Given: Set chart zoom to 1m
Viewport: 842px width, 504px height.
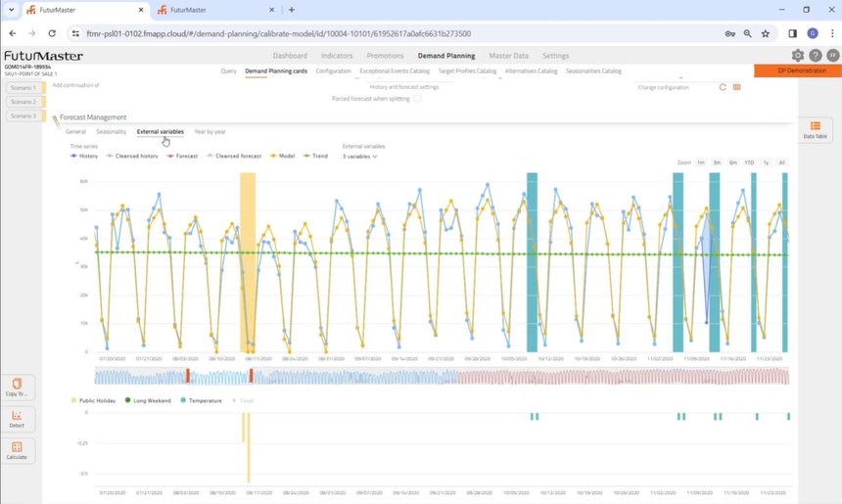Looking at the screenshot, I should (701, 162).
